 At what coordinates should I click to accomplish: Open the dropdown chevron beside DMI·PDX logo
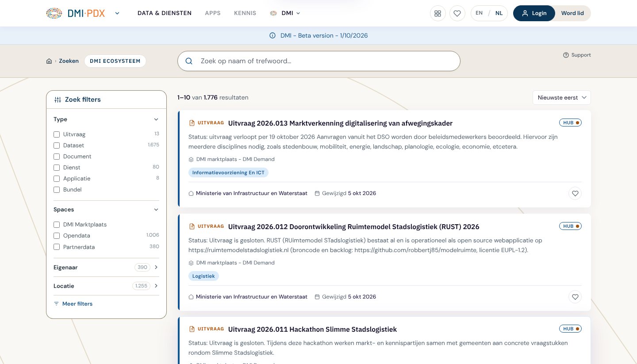pos(117,13)
